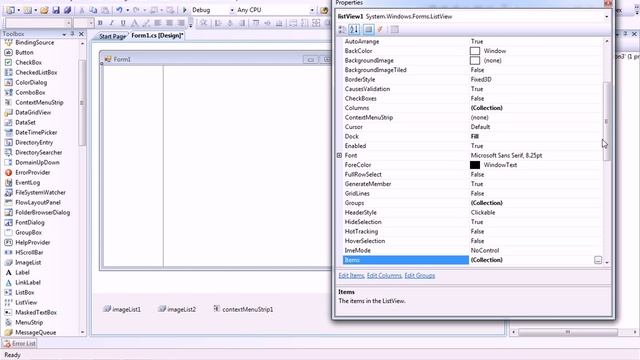Switch Properties to Alphabetical view
This screenshot has height=360, width=640.
(354, 29)
